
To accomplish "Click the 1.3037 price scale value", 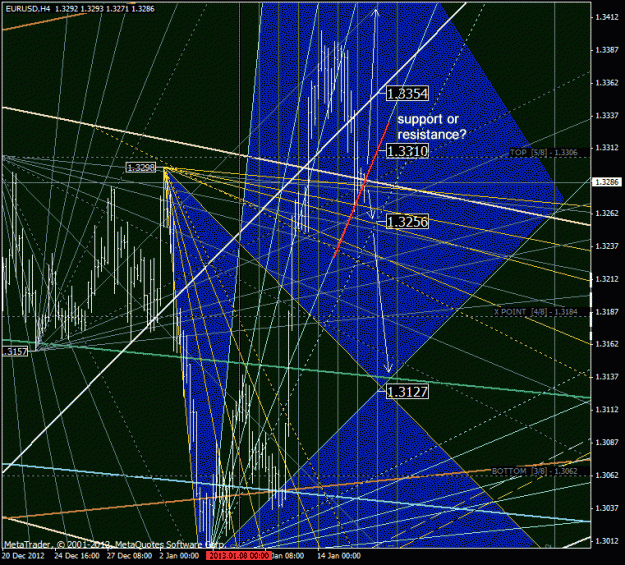I will (x=607, y=508).
